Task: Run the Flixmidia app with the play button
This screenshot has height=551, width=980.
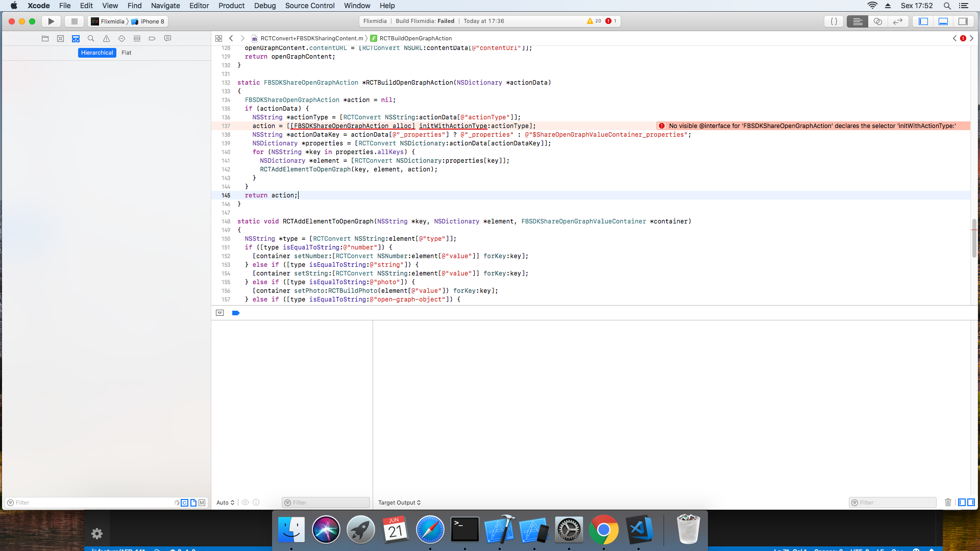Action: tap(51, 21)
